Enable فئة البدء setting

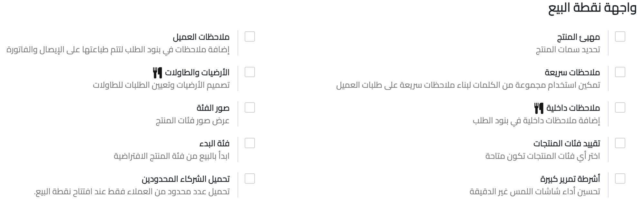[x=249, y=143]
